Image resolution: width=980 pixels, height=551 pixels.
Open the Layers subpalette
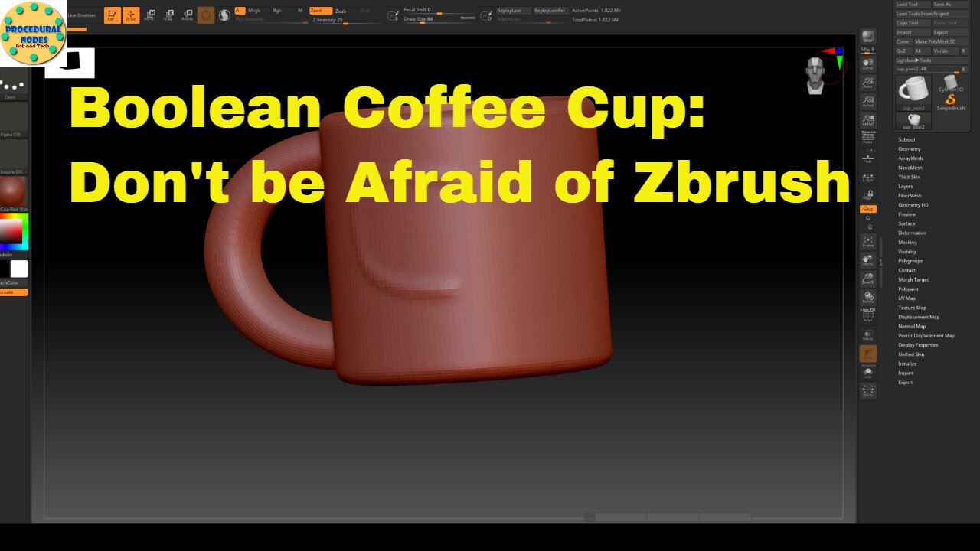click(906, 187)
